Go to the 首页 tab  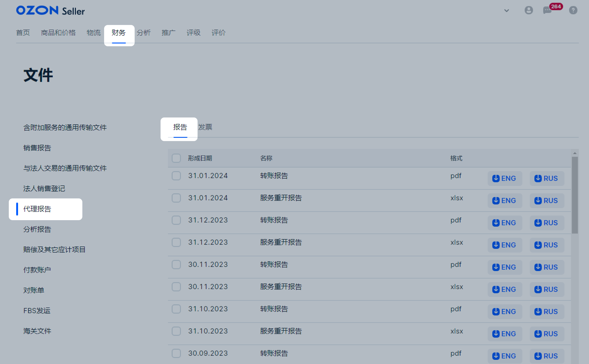click(x=23, y=33)
